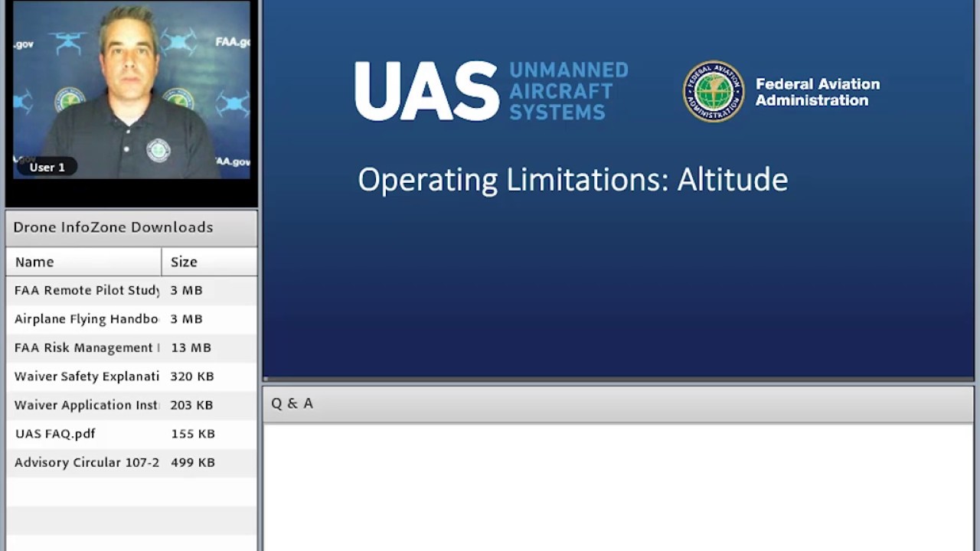Sort downloads by Size column header
980x551 pixels.
[x=210, y=262]
